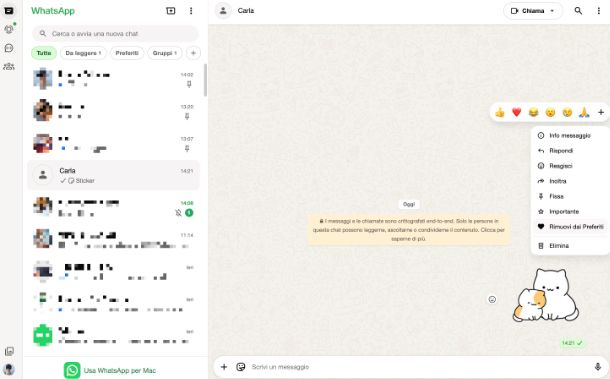610x379 pixels.
Task: Open the Status updates icon
Action: [9, 29]
